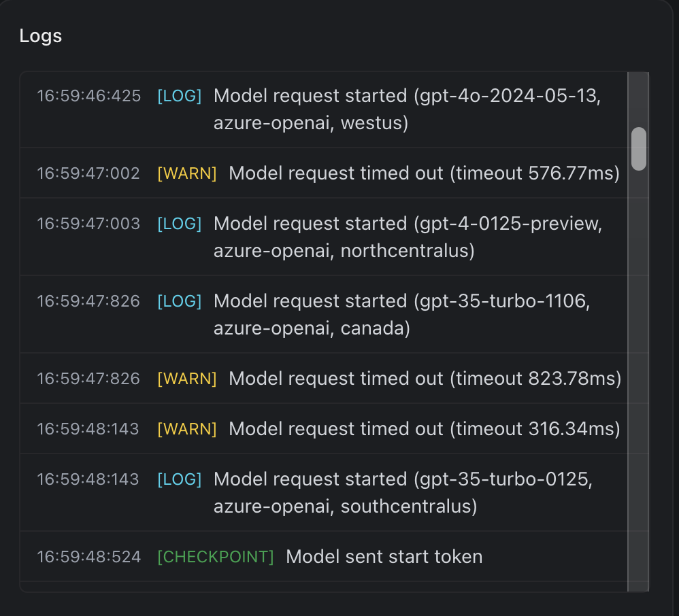The image size is (679, 616).
Task: Click the gpt-35-turbo-1106 canada log message
Action: 401,314
